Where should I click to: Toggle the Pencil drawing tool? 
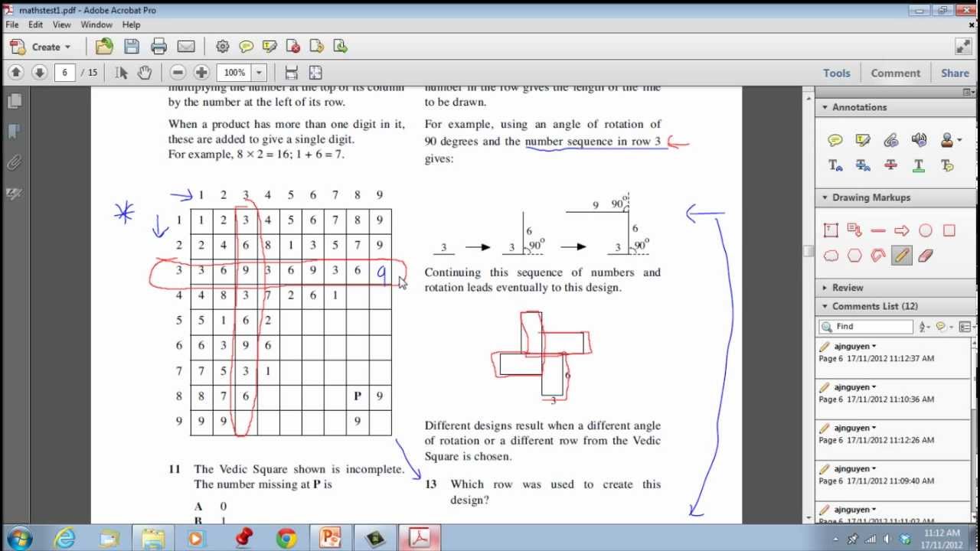pyautogui.click(x=902, y=256)
